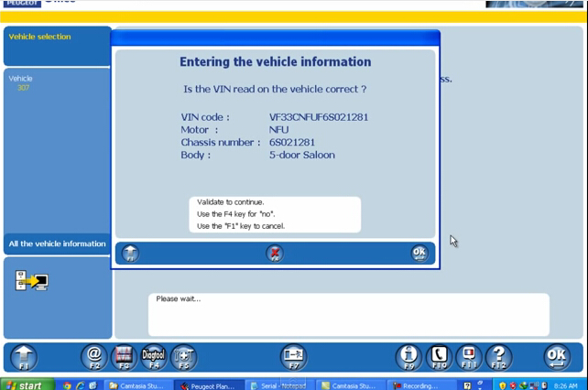
Task: Open the first Camtasia Stu... folder taskbar item
Action: (138, 385)
